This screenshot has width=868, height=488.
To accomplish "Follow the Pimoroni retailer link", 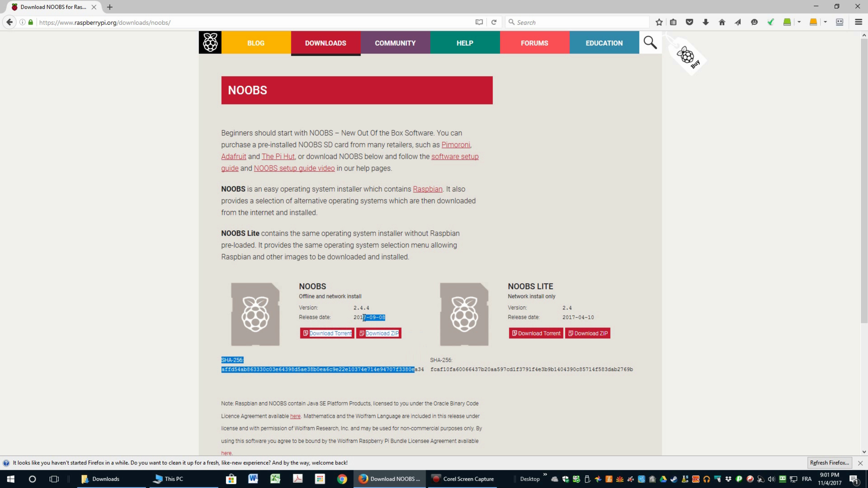I will click(455, 145).
